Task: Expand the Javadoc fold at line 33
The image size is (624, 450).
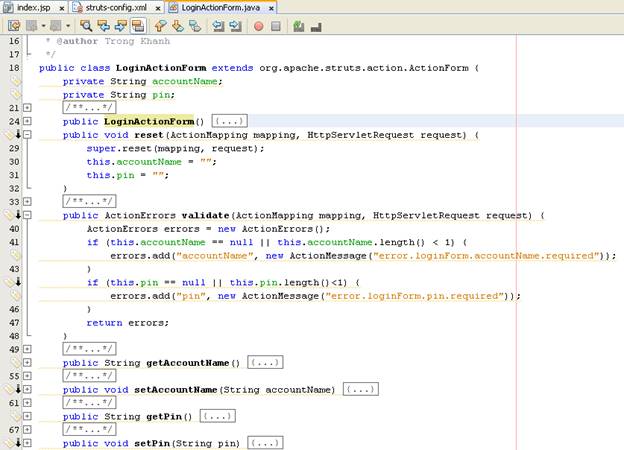Action: (27, 201)
